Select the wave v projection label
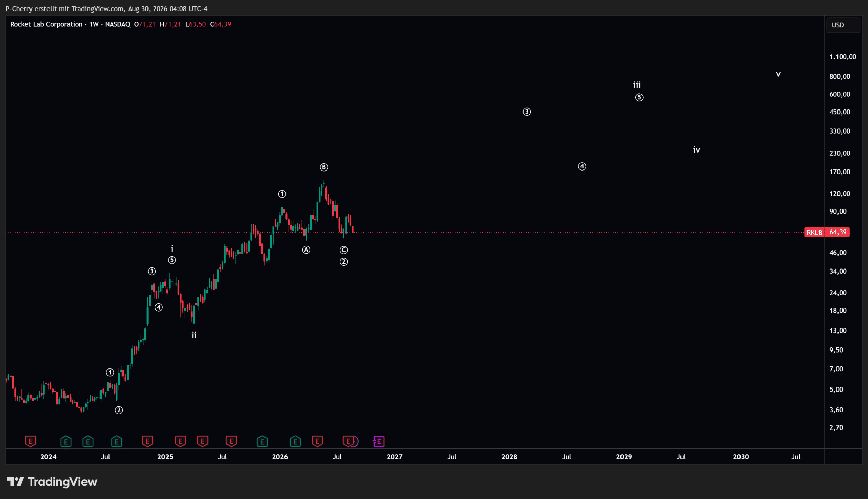The image size is (868, 499). 778,74
